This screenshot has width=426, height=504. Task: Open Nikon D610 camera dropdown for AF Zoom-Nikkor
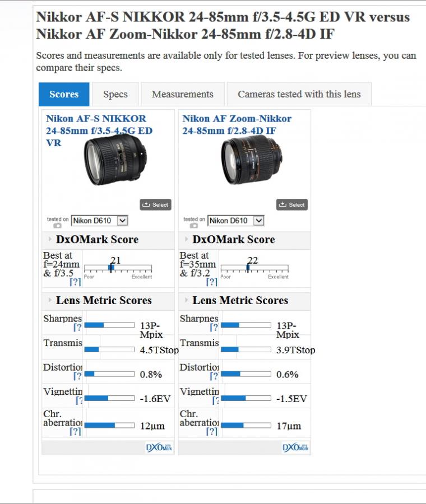tap(236, 221)
